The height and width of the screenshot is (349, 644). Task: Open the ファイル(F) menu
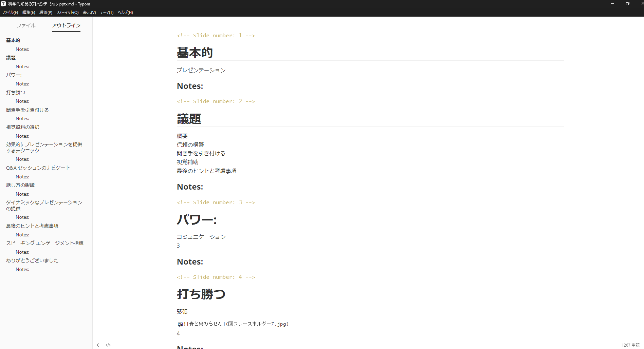coord(10,12)
